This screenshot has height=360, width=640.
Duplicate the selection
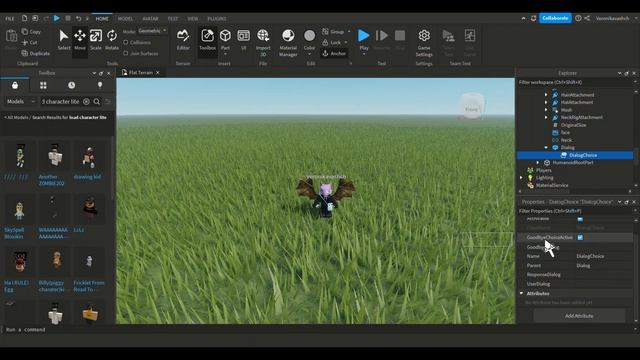[x=36, y=53]
